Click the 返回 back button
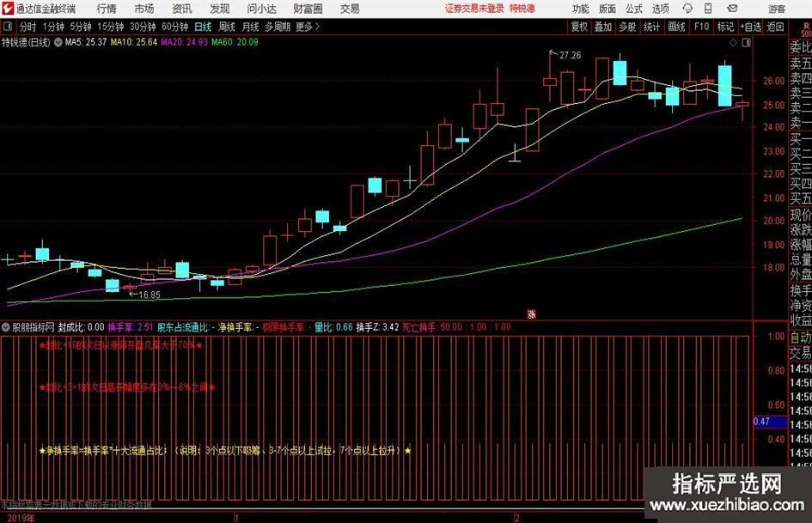The width and height of the screenshot is (812, 523). pos(775,27)
